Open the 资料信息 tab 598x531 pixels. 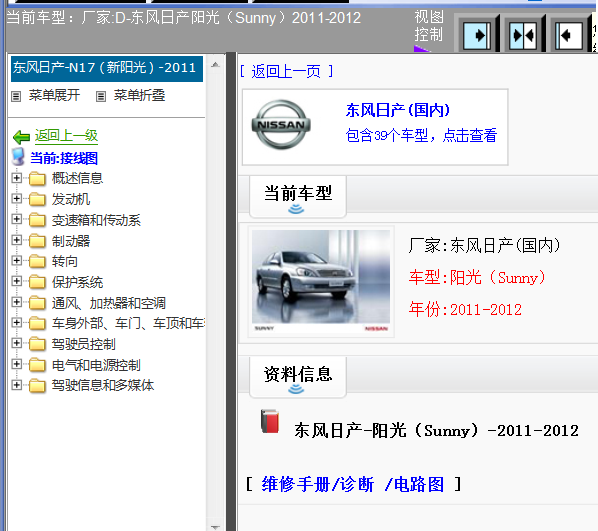point(298,377)
